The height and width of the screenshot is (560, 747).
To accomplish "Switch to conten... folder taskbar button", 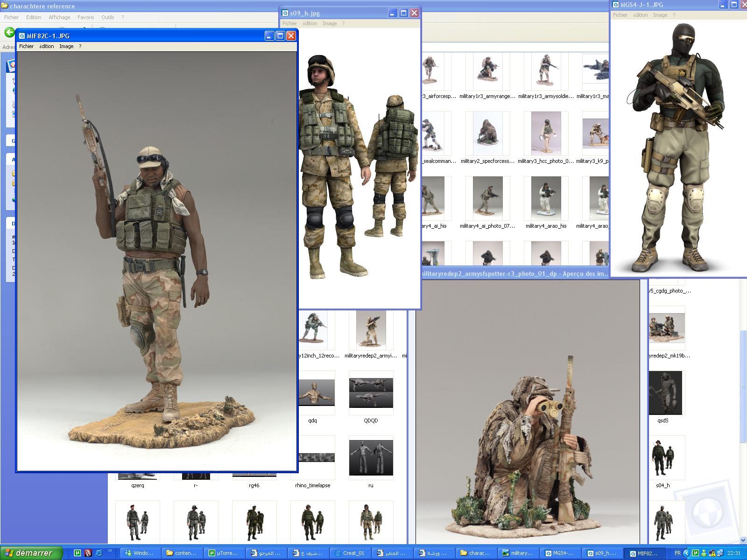I will tap(182, 553).
